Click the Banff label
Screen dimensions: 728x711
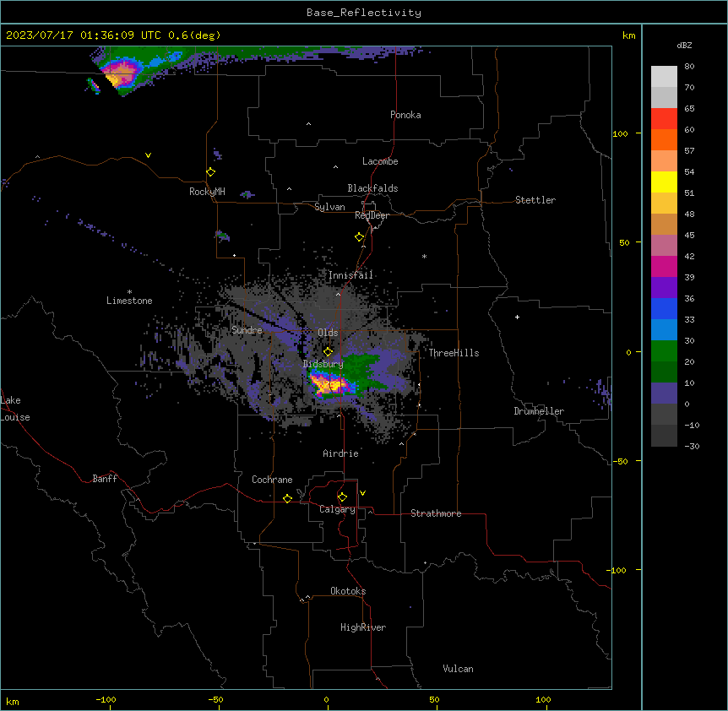pyautogui.click(x=105, y=479)
